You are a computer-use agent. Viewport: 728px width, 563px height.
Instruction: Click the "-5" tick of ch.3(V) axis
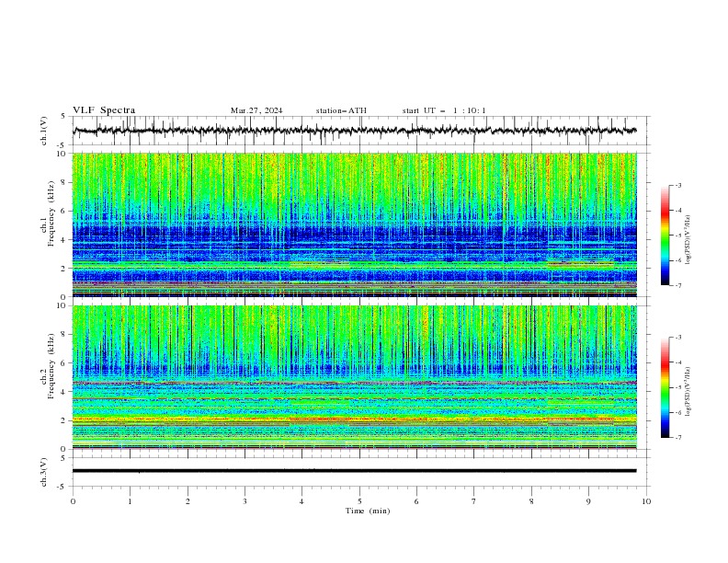pos(62,487)
